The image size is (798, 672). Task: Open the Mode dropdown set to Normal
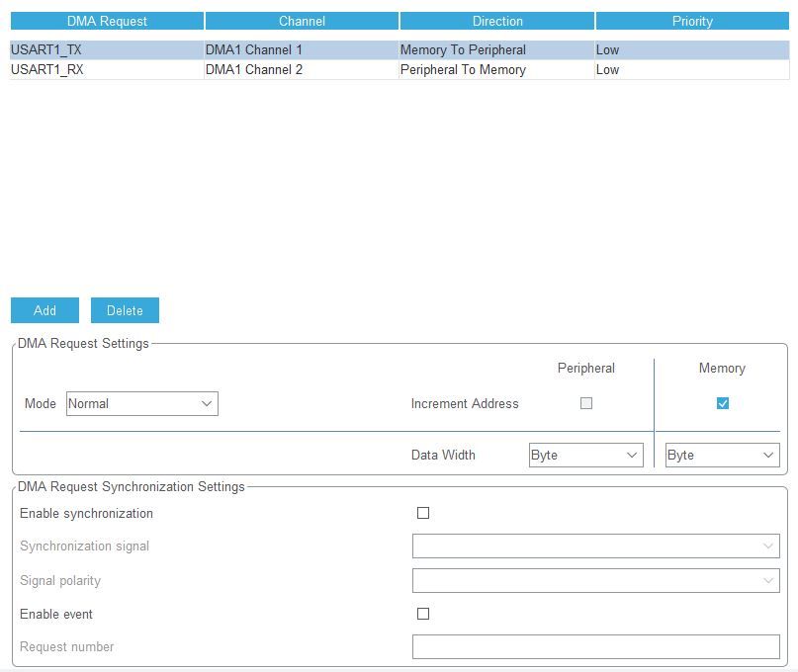141,403
